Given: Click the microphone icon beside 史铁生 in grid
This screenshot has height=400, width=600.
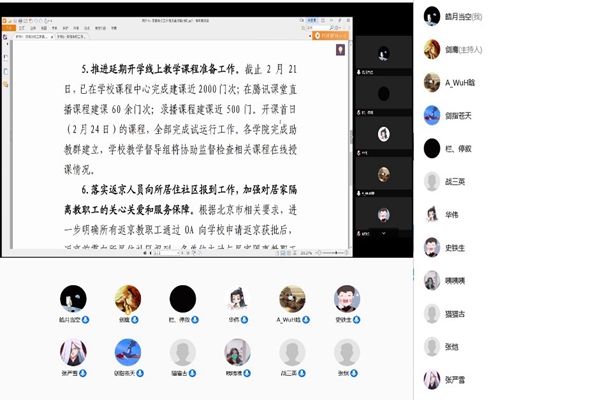Looking at the screenshot, I should pos(358,320).
